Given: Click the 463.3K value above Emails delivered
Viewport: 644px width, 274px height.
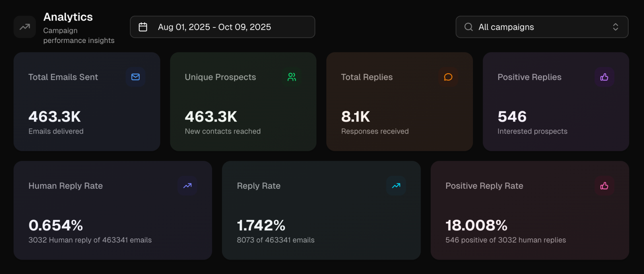Looking at the screenshot, I should (x=55, y=117).
